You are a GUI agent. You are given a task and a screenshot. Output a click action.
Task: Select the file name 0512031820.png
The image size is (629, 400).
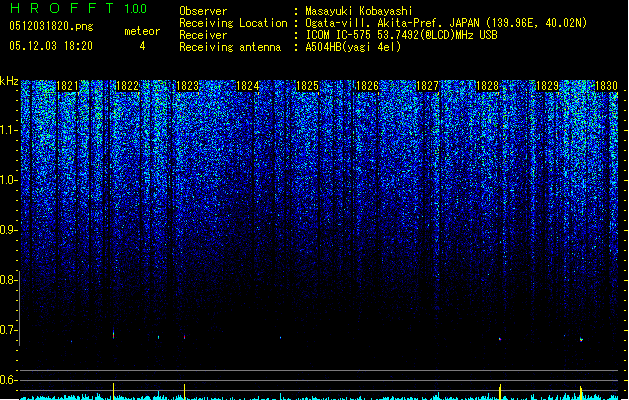(x=51, y=26)
